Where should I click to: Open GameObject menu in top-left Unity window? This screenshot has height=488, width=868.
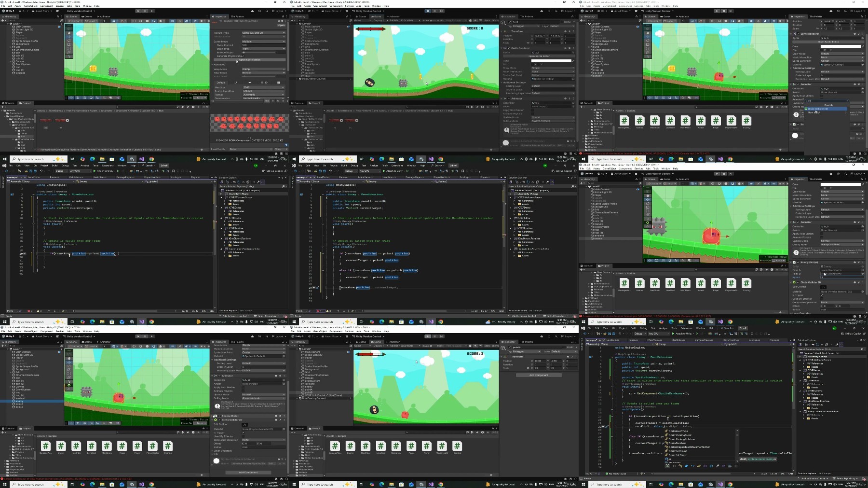pos(30,6)
